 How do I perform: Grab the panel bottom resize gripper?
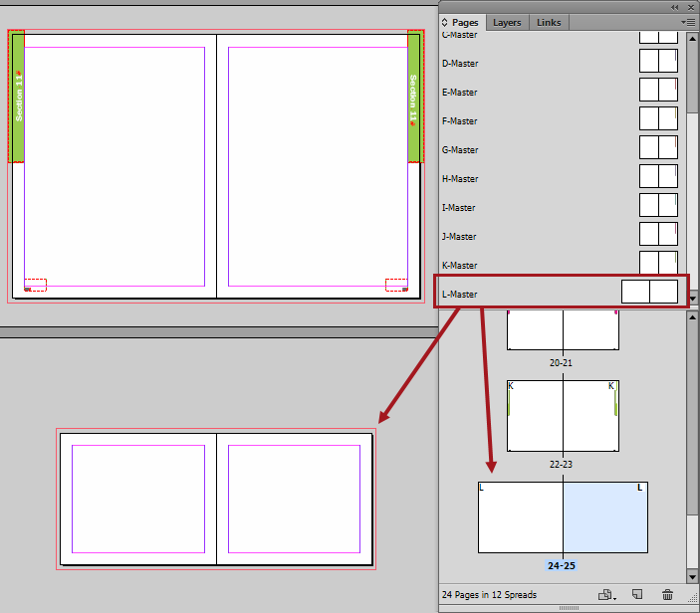click(x=569, y=608)
